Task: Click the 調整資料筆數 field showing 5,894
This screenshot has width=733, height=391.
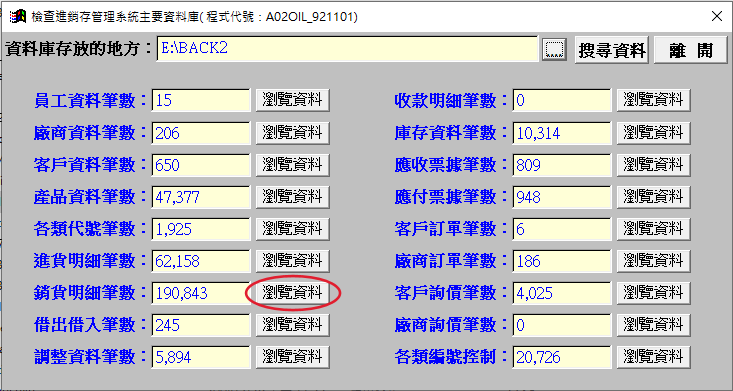Action: pos(201,357)
